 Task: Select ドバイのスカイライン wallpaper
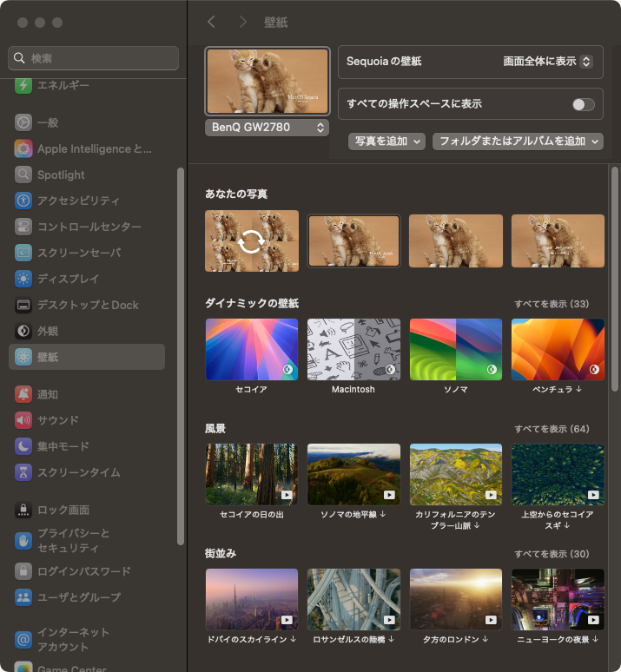pos(252,600)
